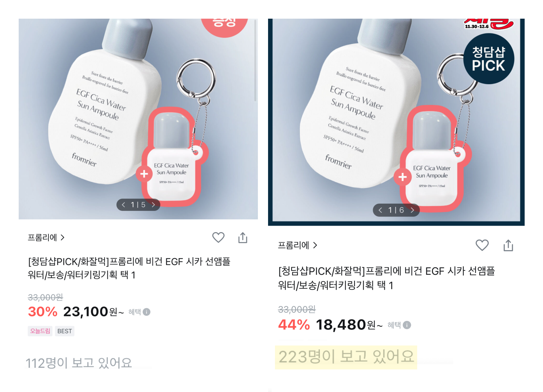Click the info icon beside right 혜택
Viewport: 543px width, 392px height.
pos(407,325)
